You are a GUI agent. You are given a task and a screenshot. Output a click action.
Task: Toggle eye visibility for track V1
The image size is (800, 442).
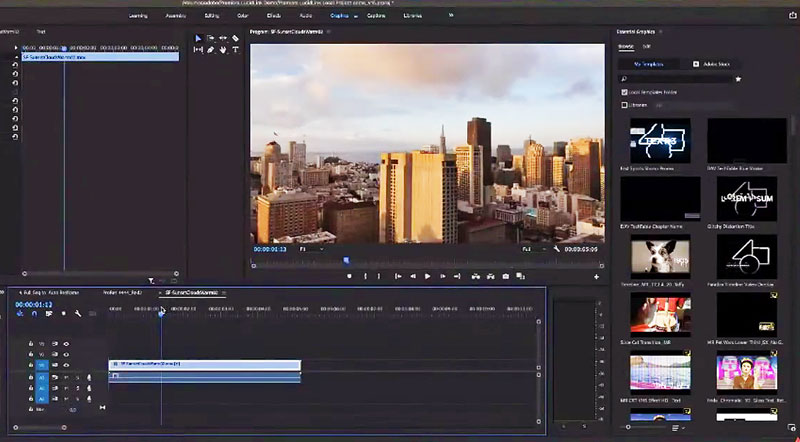coord(66,365)
